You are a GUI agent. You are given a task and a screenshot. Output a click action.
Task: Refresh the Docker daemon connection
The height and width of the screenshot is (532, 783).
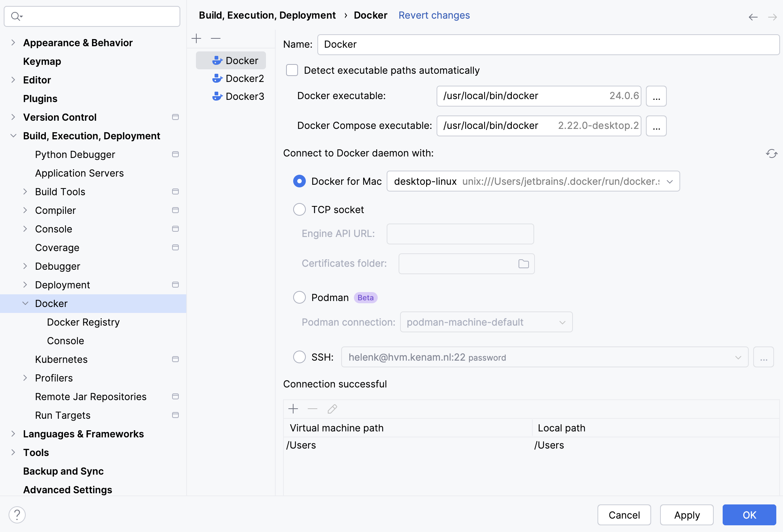pyautogui.click(x=772, y=153)
